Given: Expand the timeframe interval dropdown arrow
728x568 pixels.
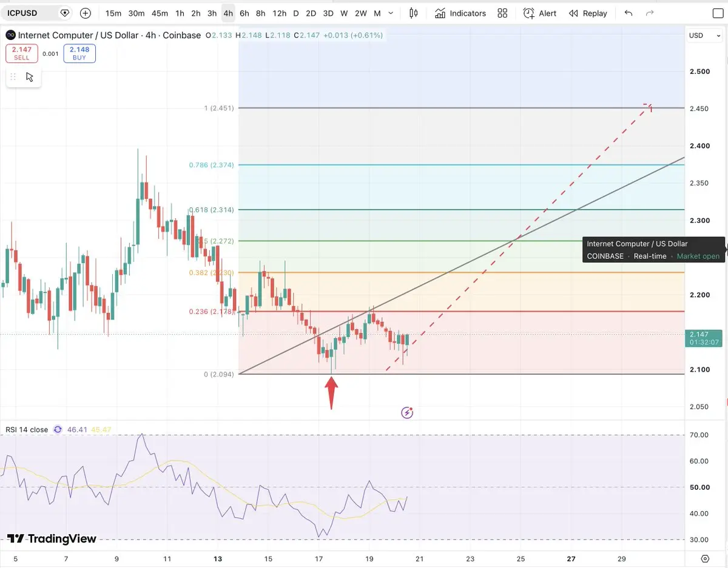Looking at the screenshot, I should click(x=391, y=13).
